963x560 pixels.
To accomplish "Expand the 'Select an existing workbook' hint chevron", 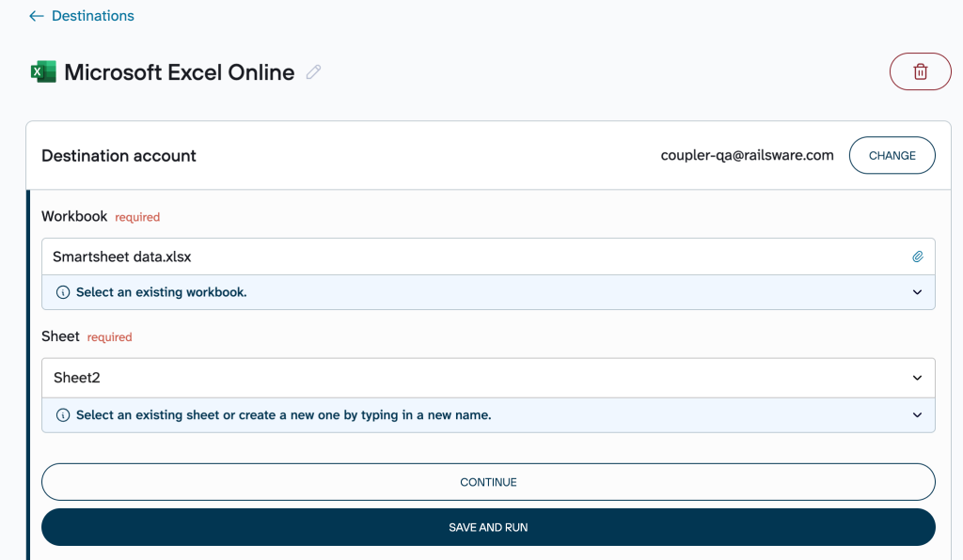I will click(918, 292).
